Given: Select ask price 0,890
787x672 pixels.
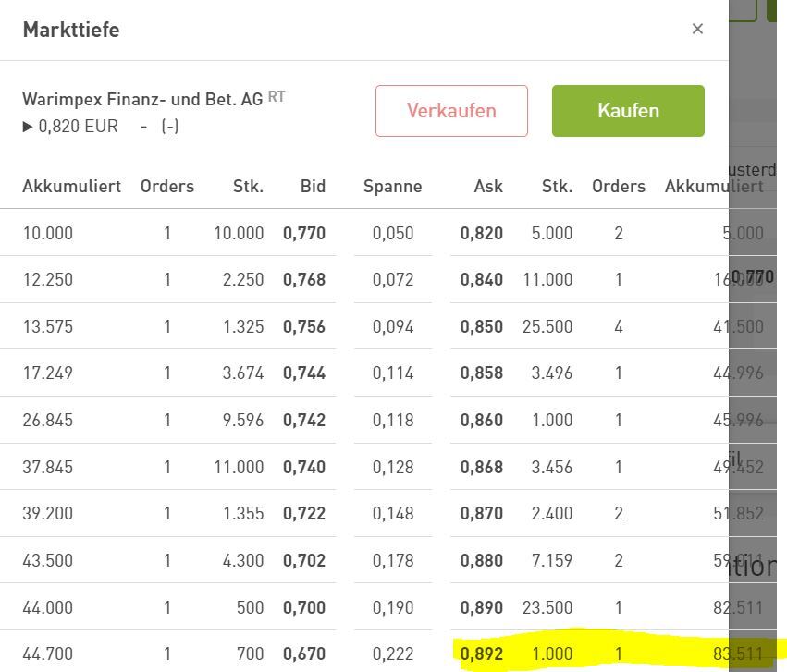Looking at the screenshot, I should (481, 607).
